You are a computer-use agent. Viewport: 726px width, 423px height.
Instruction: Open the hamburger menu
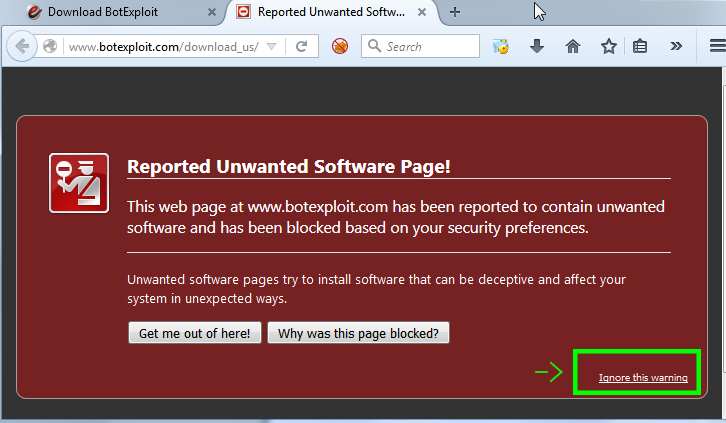(x=717, y=46)
